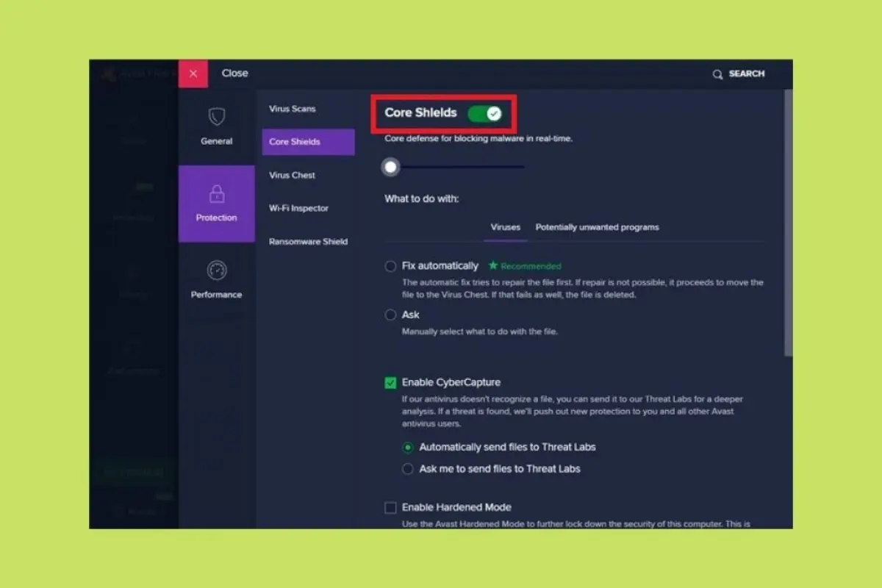Select Automatically send files to Threat Labs

[x=408, y=447]
